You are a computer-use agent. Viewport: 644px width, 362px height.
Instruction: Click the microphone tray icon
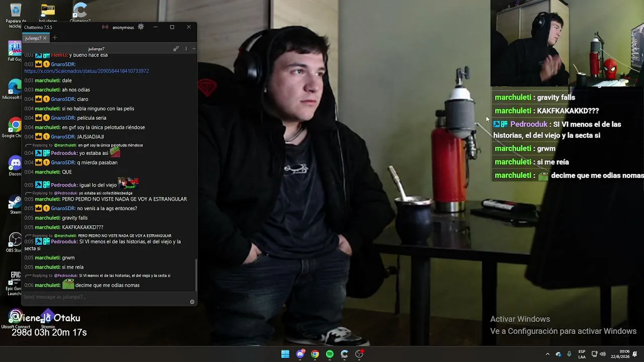click(569, 354)
